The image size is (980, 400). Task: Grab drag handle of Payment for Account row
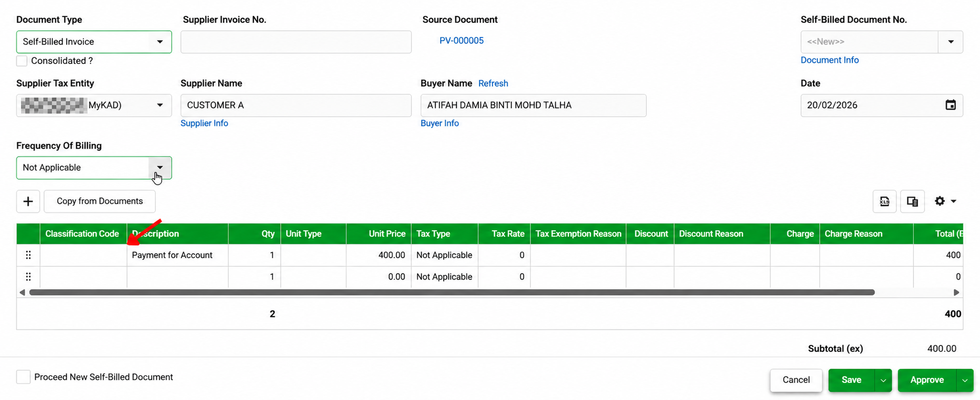tap(28, 255)
